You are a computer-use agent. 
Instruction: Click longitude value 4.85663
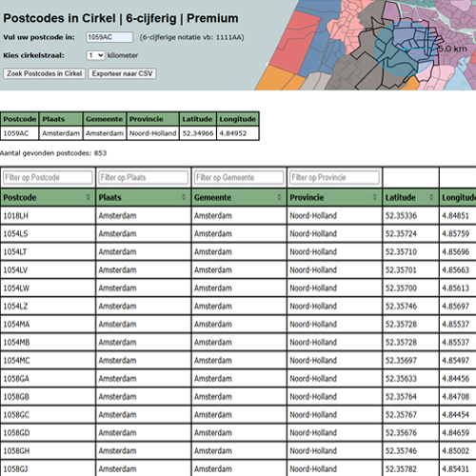pyautogui.click(x=456, y=270)
